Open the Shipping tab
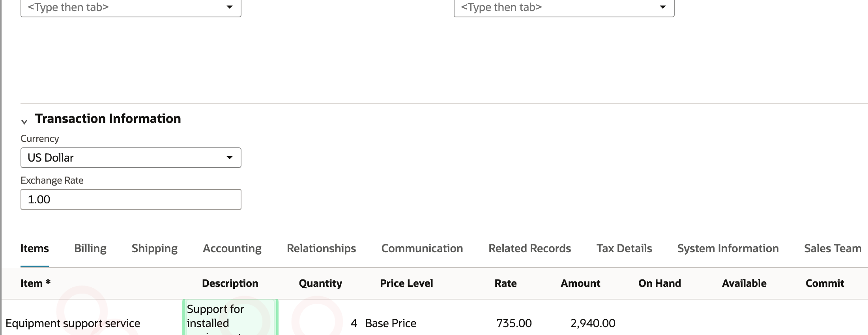 [155, 248]
